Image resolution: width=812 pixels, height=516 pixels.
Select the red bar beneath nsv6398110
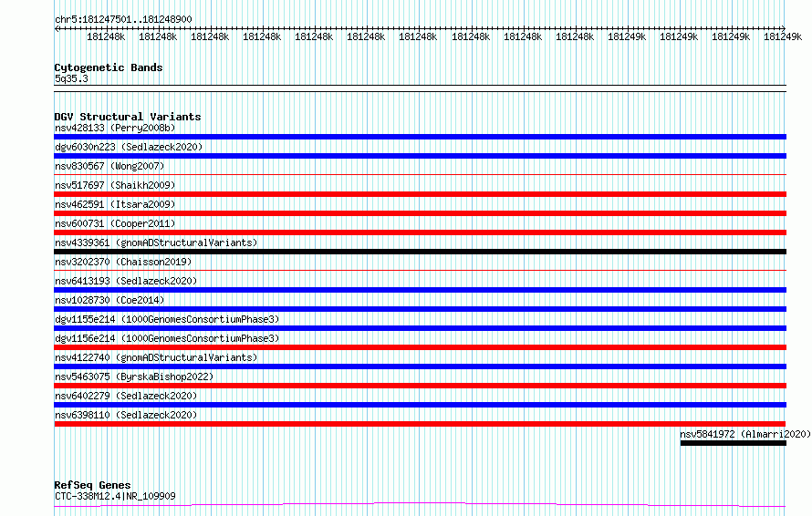tap(420, 424)
